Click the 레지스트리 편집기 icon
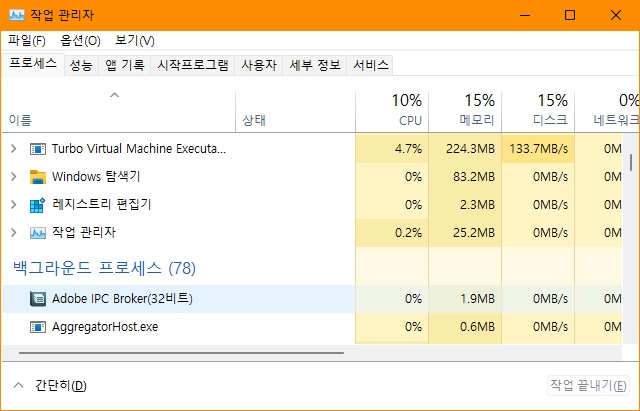This screenshot has width=640, height=411. 38,205
